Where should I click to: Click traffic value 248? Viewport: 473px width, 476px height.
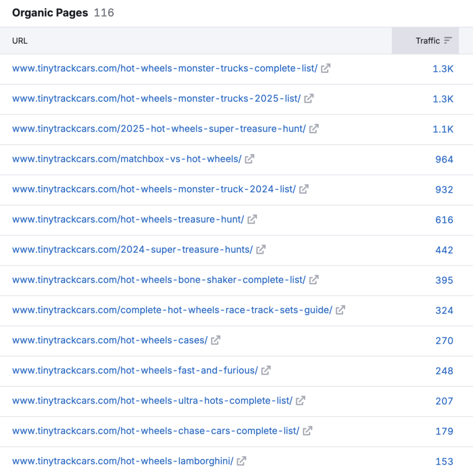click(444, 371)
